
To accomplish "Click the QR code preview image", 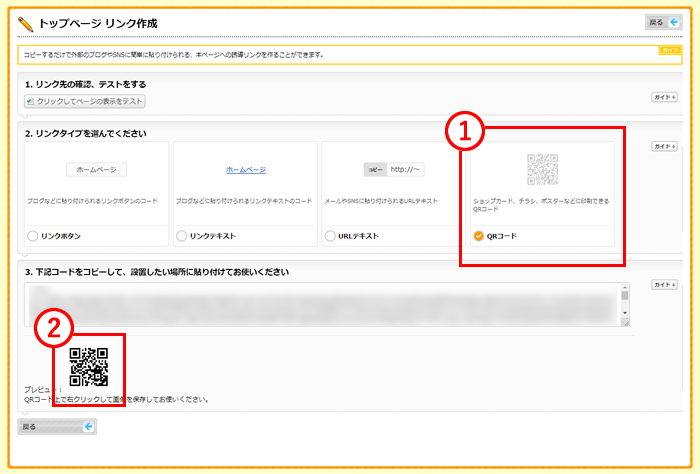I will pos(89,367).
